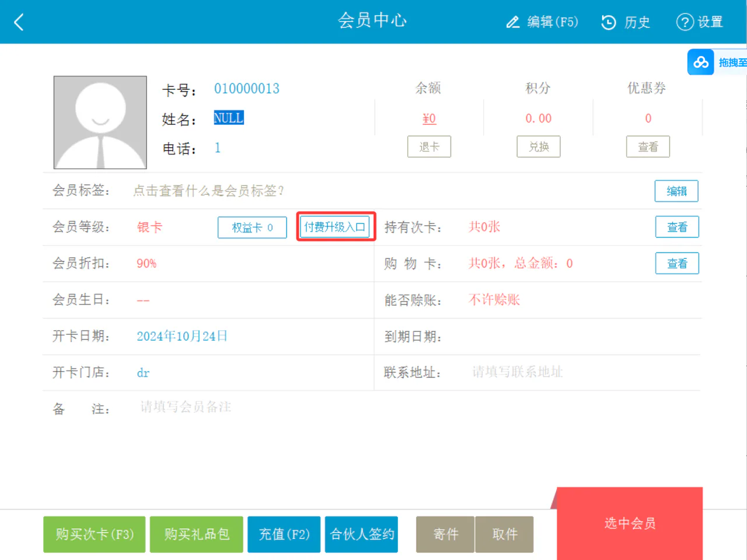
Task: Click the 90% member discount value
Action: click(146, 264)
